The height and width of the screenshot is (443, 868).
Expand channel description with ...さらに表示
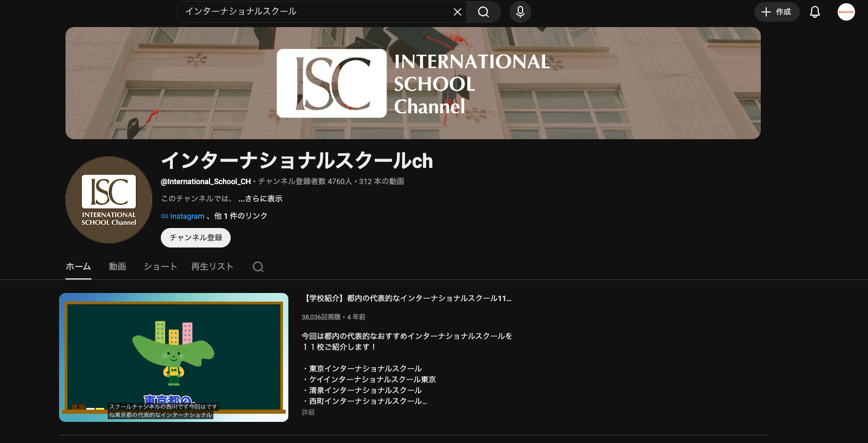pos(260,199)
